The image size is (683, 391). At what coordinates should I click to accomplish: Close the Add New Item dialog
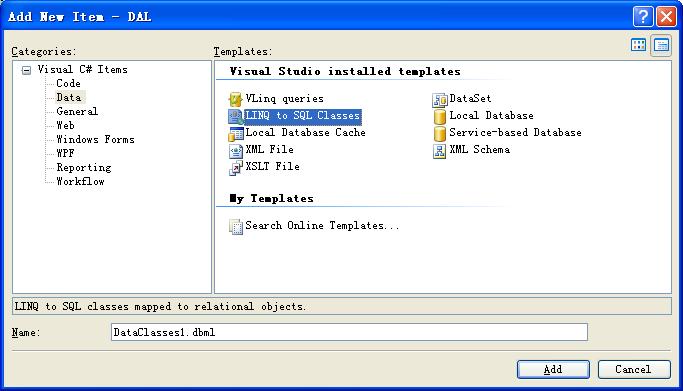tap(666, 17)
